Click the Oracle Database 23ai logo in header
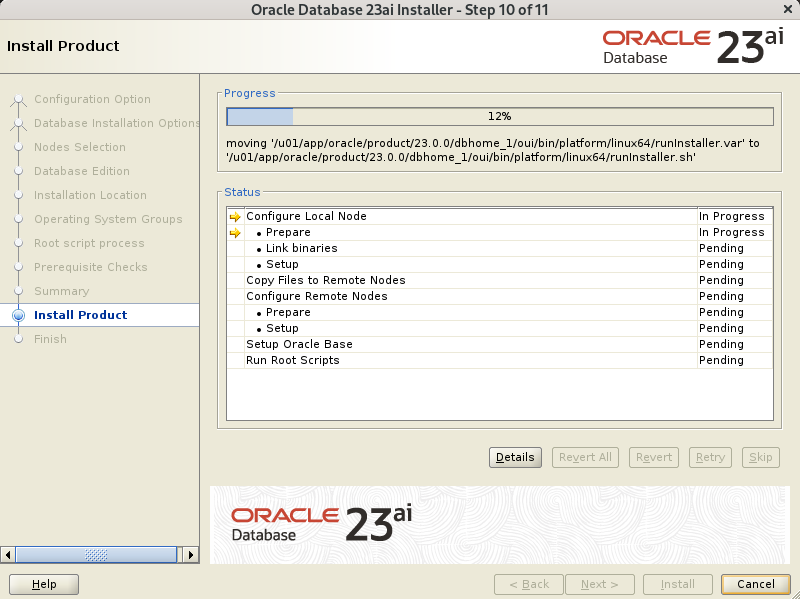 coord(693,47)
